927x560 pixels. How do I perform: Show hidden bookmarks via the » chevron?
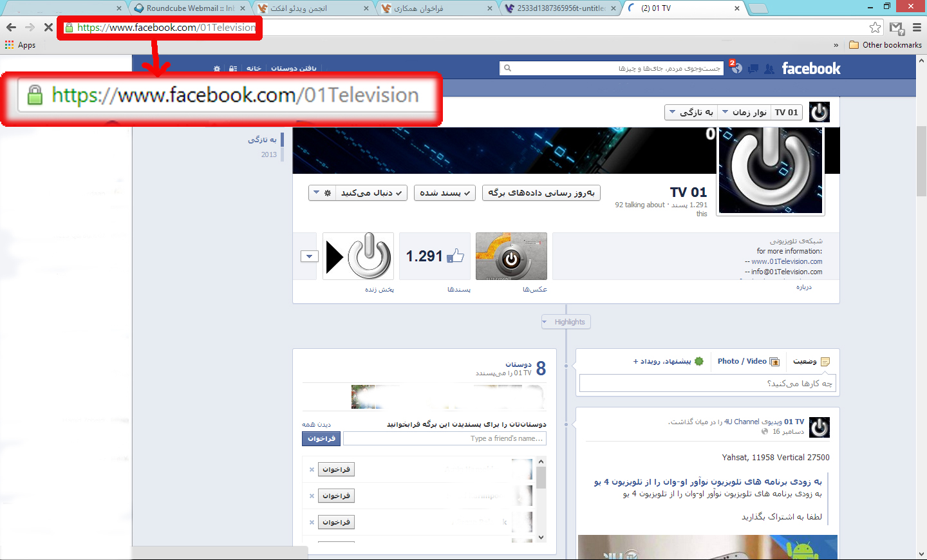coord(836,45)
